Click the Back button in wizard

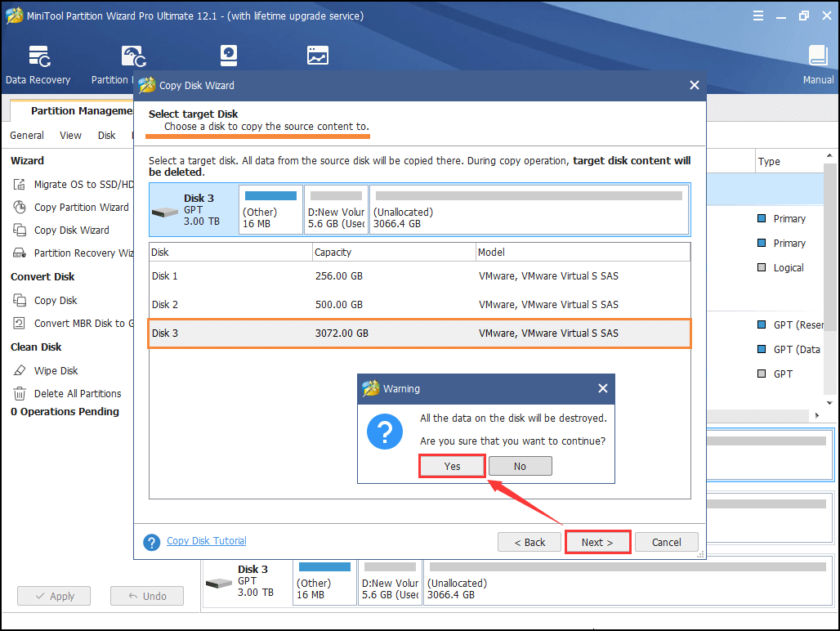[529, 542]
